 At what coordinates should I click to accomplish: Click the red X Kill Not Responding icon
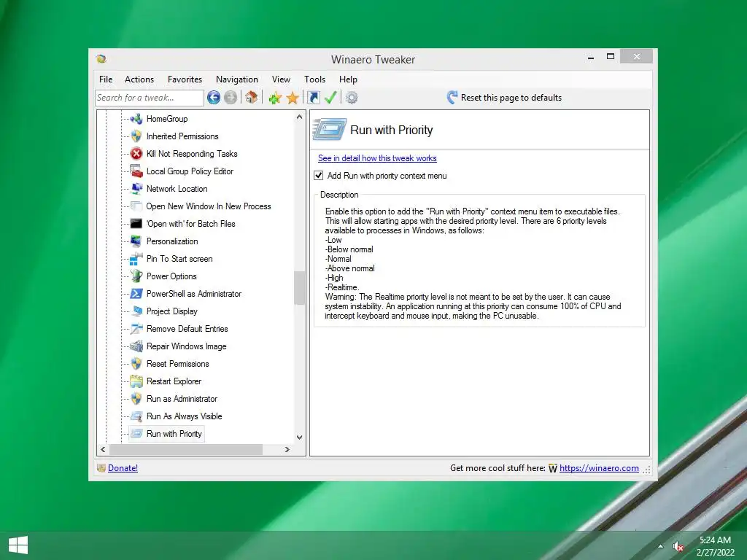click(x=136, y=154)
